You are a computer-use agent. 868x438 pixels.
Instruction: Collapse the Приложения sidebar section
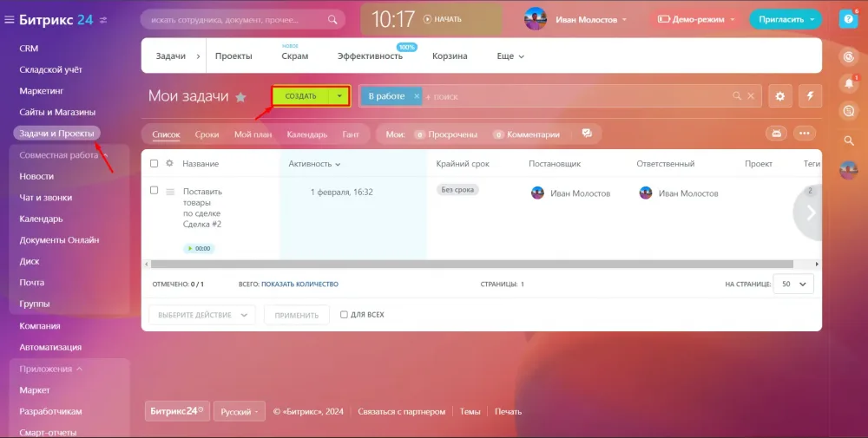(x=51, y=369)
